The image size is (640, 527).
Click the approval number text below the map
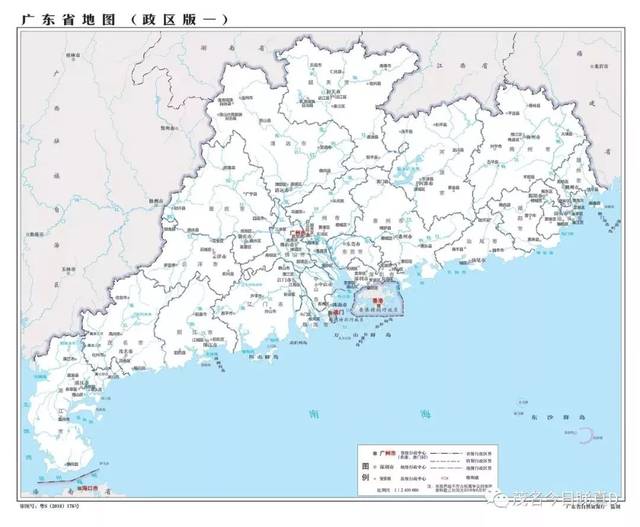click(x=49, y=506)
